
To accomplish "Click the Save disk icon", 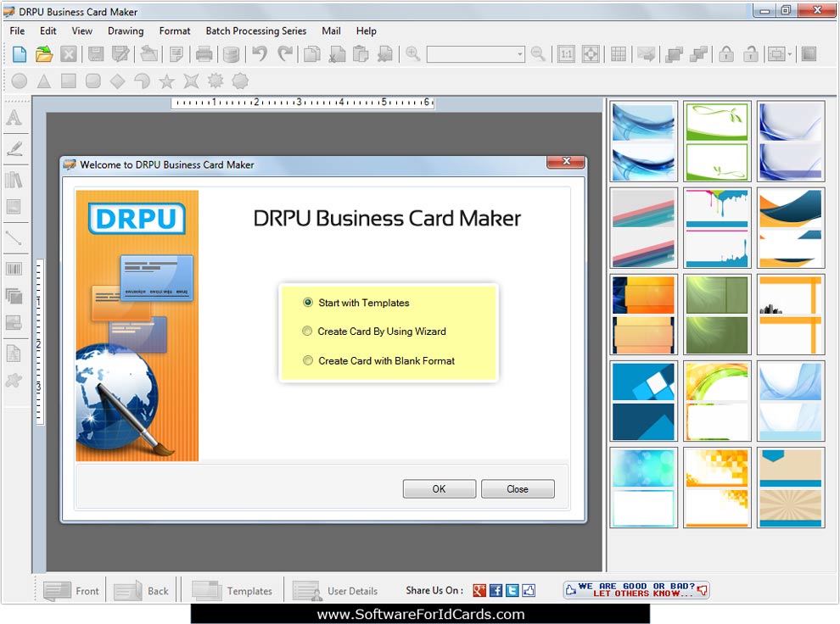I will [x=95, y=54].
